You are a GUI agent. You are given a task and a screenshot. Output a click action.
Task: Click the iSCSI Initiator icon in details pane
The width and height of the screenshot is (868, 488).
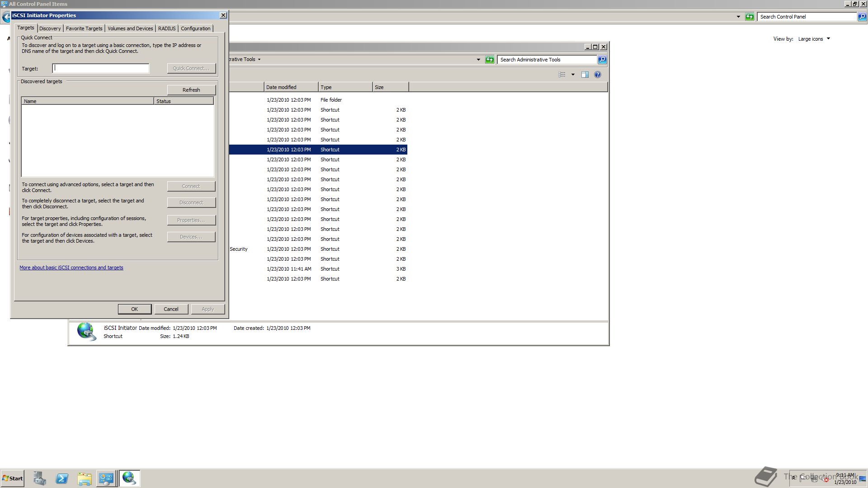[x=86, y=332]
